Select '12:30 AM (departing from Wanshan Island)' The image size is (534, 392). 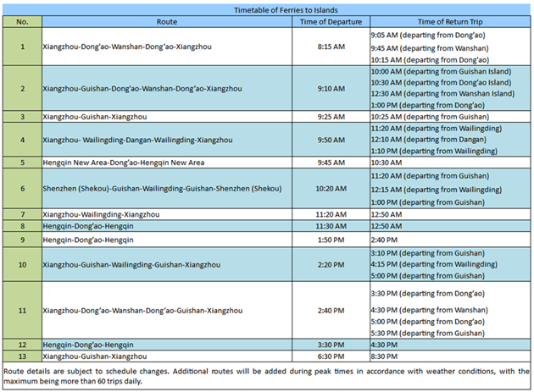pos(442,93)
